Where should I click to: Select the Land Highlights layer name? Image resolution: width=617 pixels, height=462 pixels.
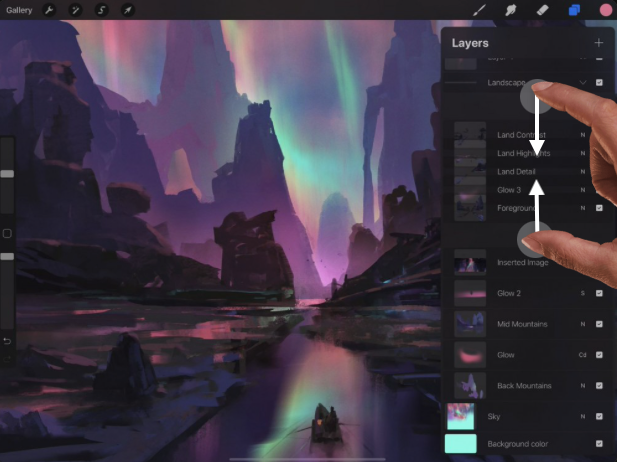point(524,153)
